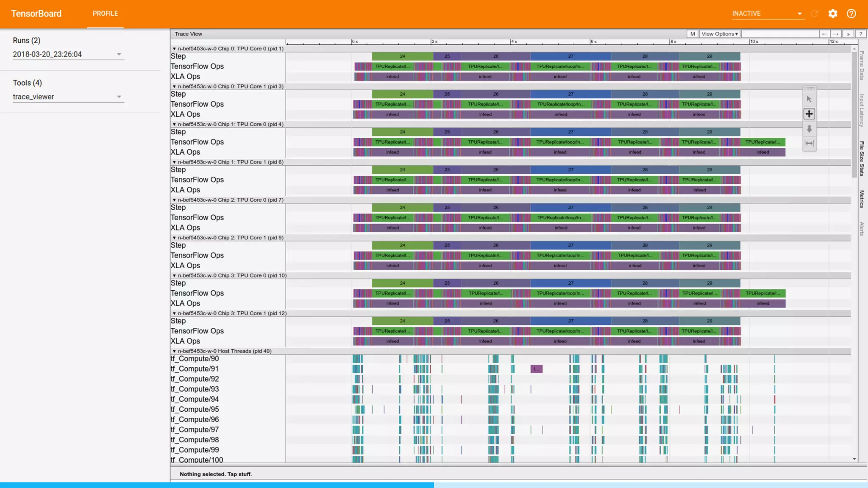Click the 'Nothing selected. Tap stuff.' status text

pyautogui.click(x=216, y=474)
